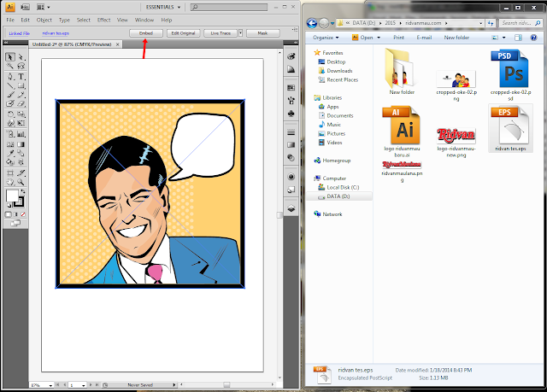Open the Select menu
Screen dimensions: 547x392
84,20
